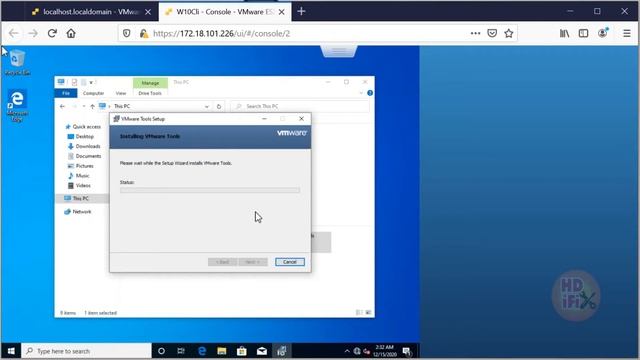
Task: Reload the Firefox page
Action: (52, 33)
